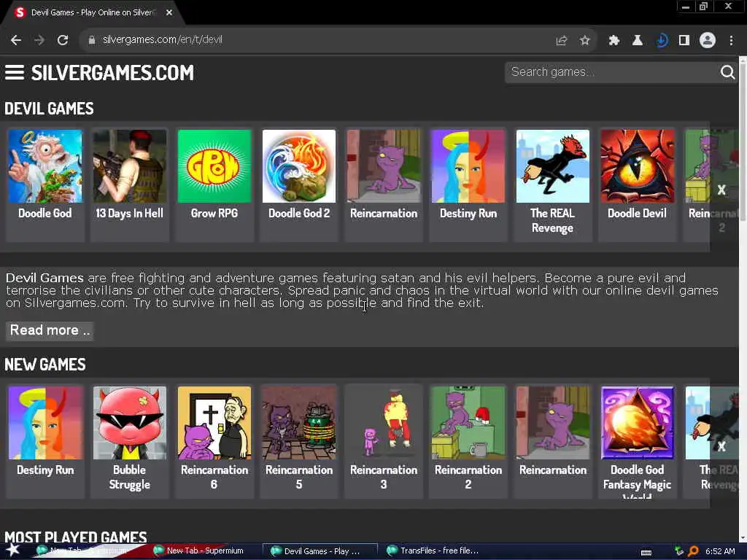Viewport: 747px width, 560px height.
Task: Open Reincarnation 5 game thumbnail
Action: [299, 423]
